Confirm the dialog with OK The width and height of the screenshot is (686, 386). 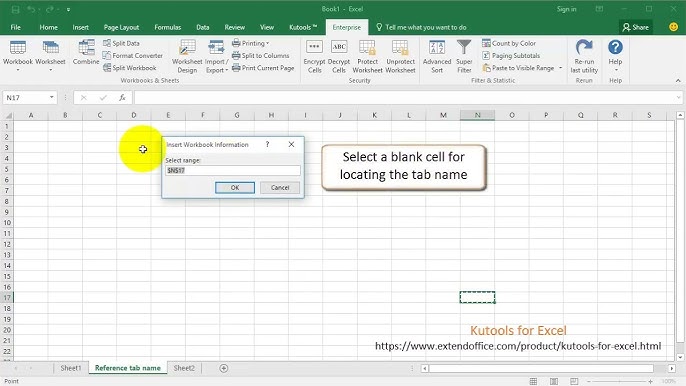click(x=234, y=188)
